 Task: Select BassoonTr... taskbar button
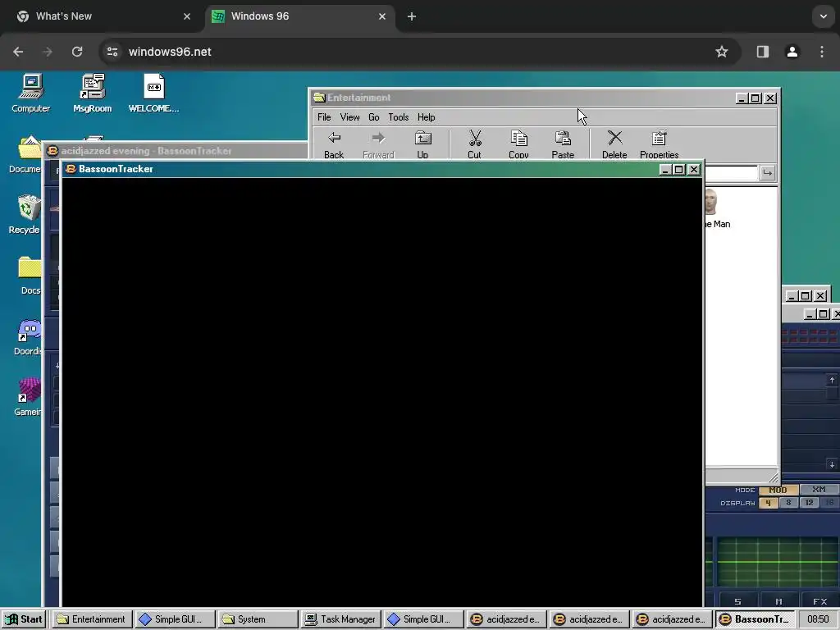[755, 619]
